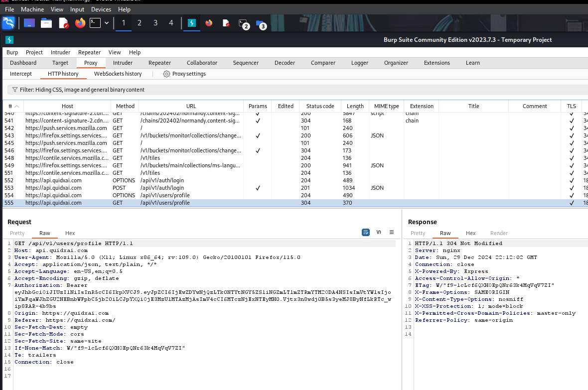Select the Response Raw tab
588x390 pixels.
coord(445,233)
